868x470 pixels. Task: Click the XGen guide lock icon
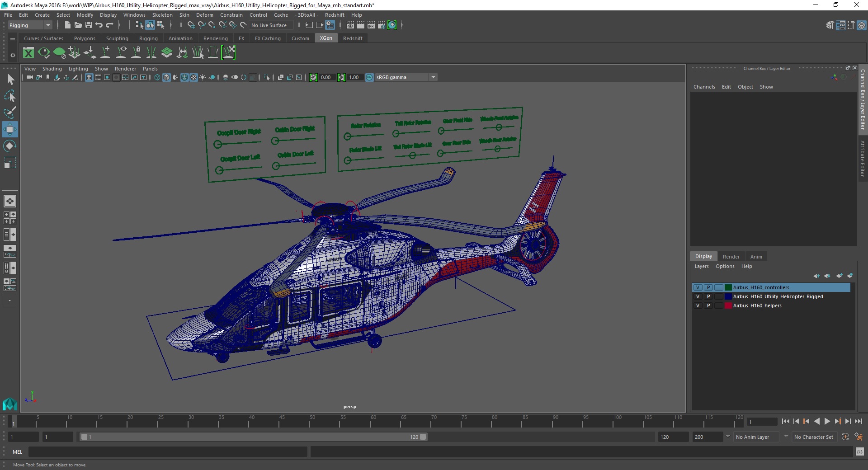(136, 53)
